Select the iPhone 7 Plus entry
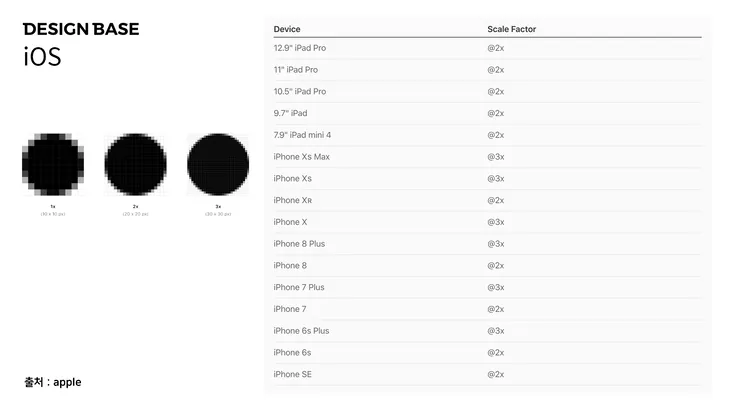Viewport: 730px width, 411px height. point(487,287)
